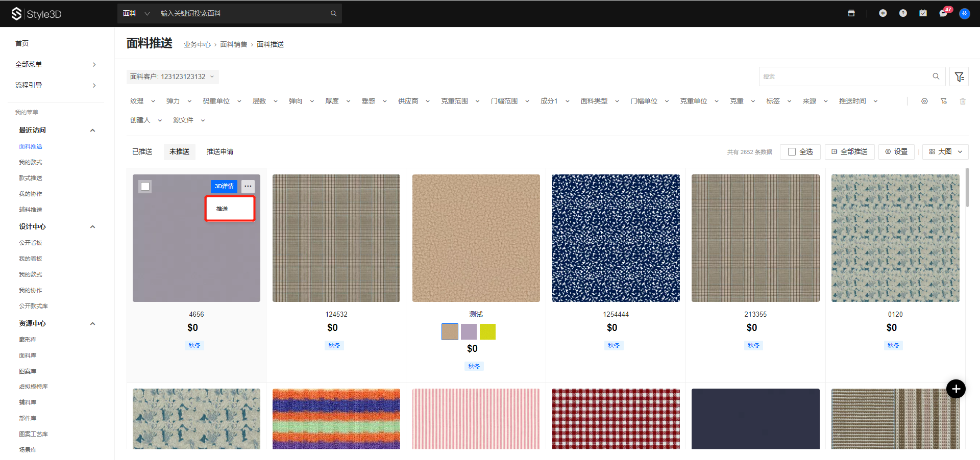Click the filter settings hexagon icon
980x460 pixels.
(x=924, y=101)
